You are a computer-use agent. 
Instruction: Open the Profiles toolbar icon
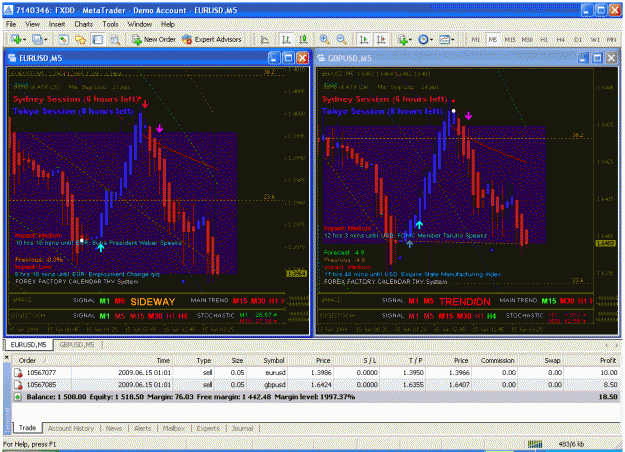point(37,39)
